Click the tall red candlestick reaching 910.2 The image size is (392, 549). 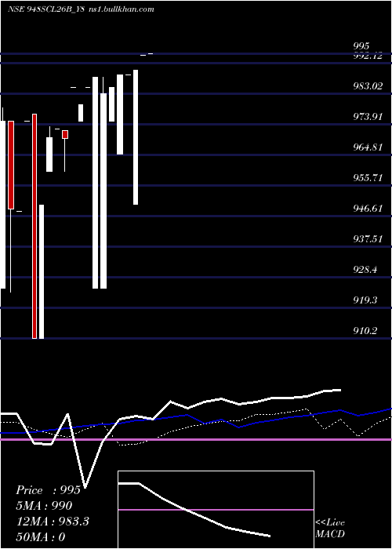tap(34, 226)
